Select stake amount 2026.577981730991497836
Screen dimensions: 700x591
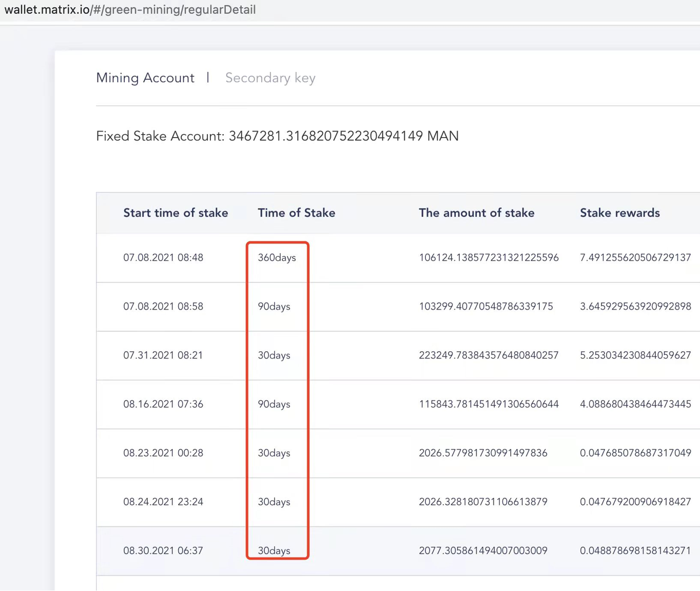(x=483, y=453)
